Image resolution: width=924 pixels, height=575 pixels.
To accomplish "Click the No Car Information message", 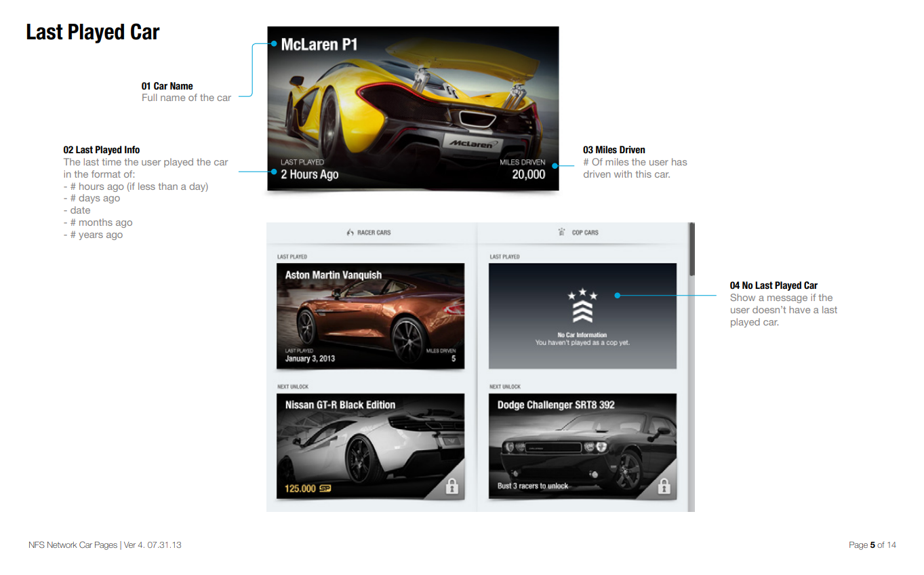I will [582, 339].
